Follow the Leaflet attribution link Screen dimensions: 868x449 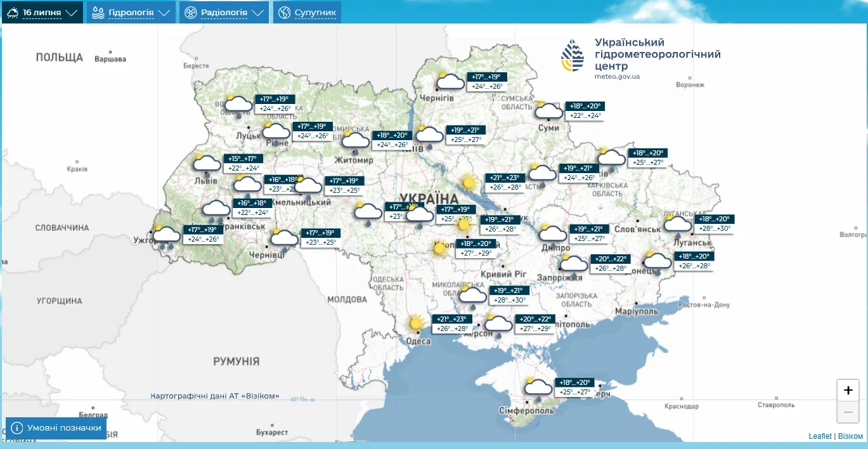coord(820,436)
